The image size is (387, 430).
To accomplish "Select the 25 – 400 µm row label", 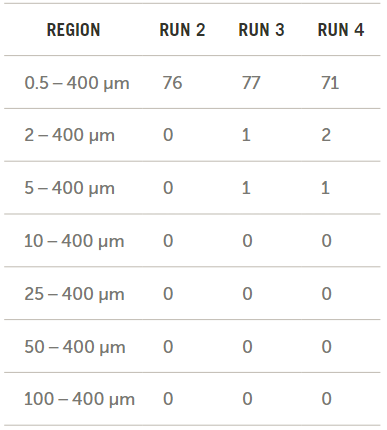I will (x=74, y=294).
